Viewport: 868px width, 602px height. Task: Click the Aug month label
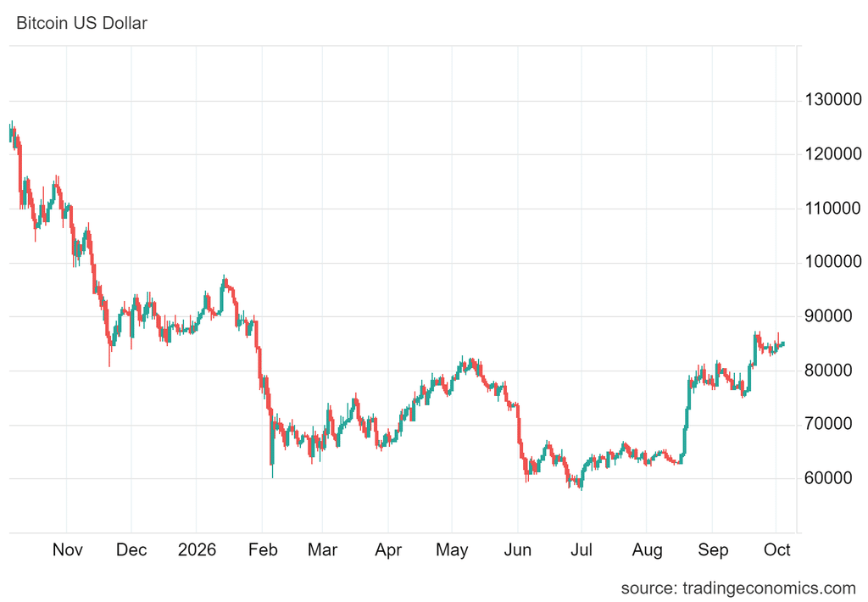647,550
